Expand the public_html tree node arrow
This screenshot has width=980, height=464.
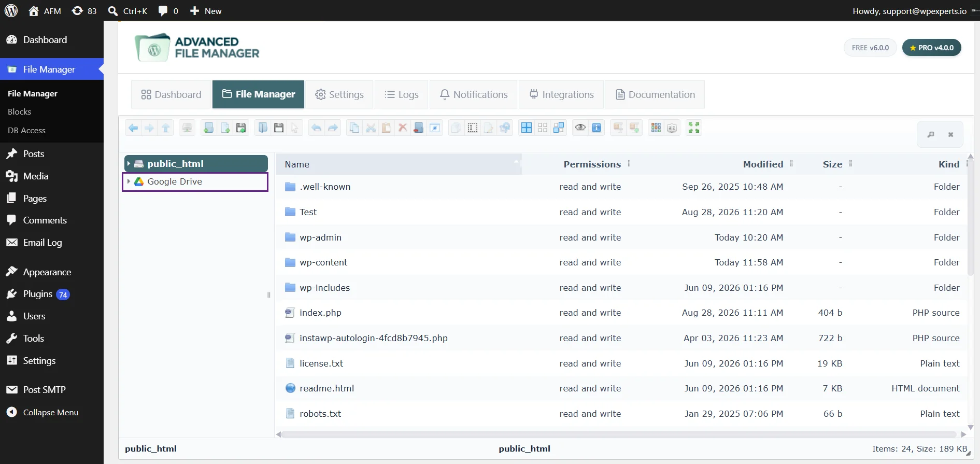click(x=129, y=163)
